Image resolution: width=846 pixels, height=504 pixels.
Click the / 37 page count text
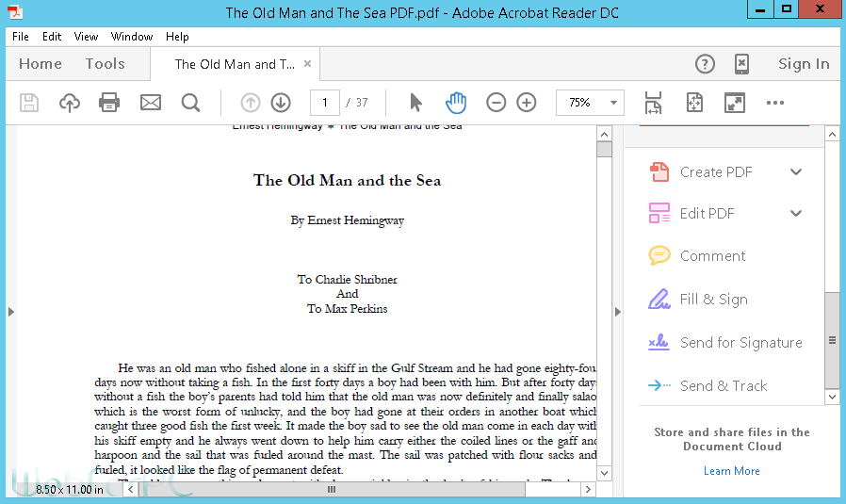point(357,103)
